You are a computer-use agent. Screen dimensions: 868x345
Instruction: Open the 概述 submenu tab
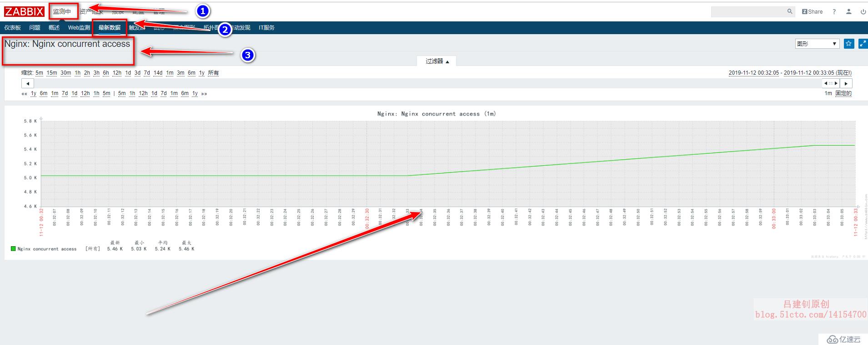tap(54, 28)
